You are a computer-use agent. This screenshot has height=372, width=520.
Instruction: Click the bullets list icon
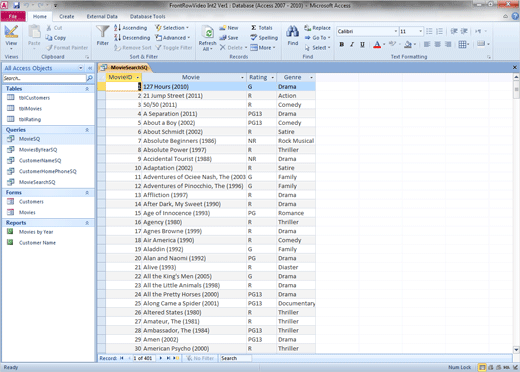pyautogui.click(x=429, y=31)
